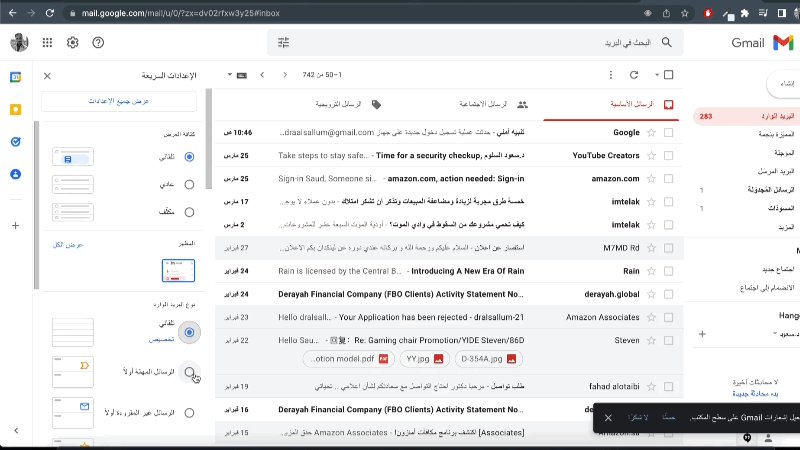
Task: Tick the Google email checkbox
Action: point(668,133)
